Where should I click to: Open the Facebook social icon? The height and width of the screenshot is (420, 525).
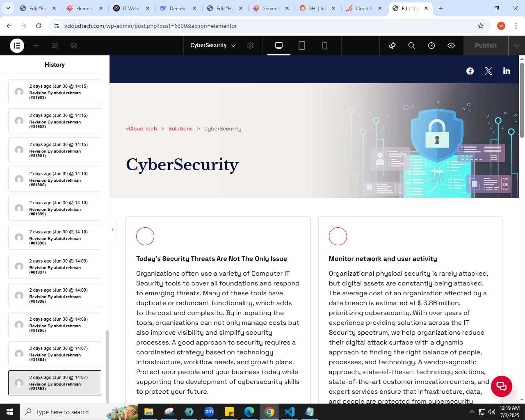point(470,71)
